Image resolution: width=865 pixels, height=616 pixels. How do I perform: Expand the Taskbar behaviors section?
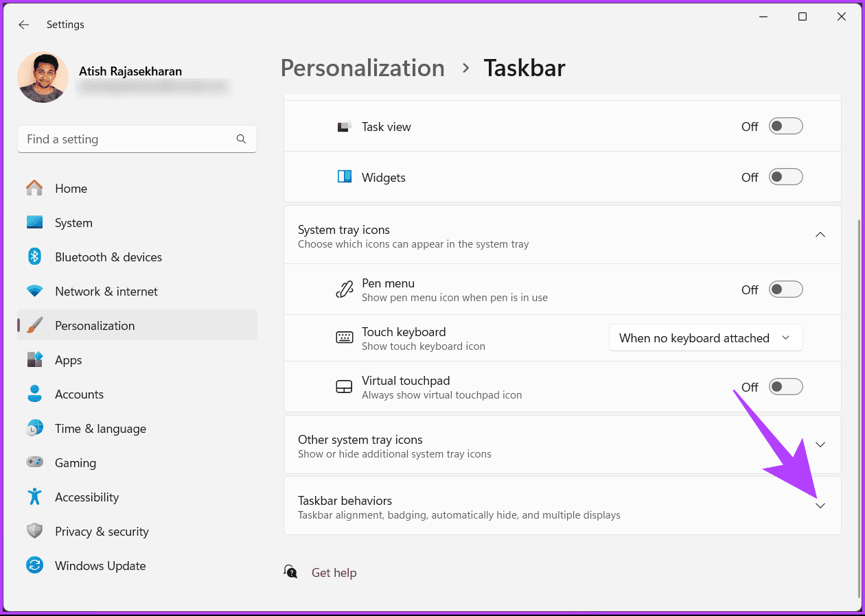click(x=820, y=506)
